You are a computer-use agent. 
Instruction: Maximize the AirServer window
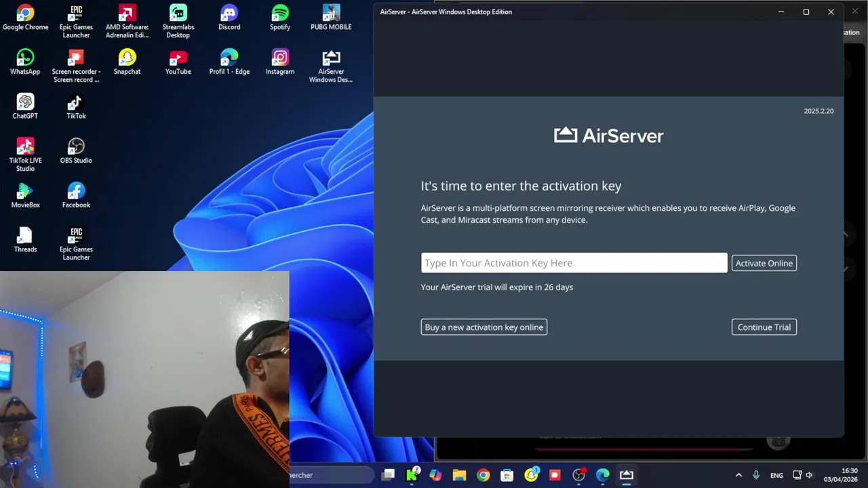coord(806,12)
